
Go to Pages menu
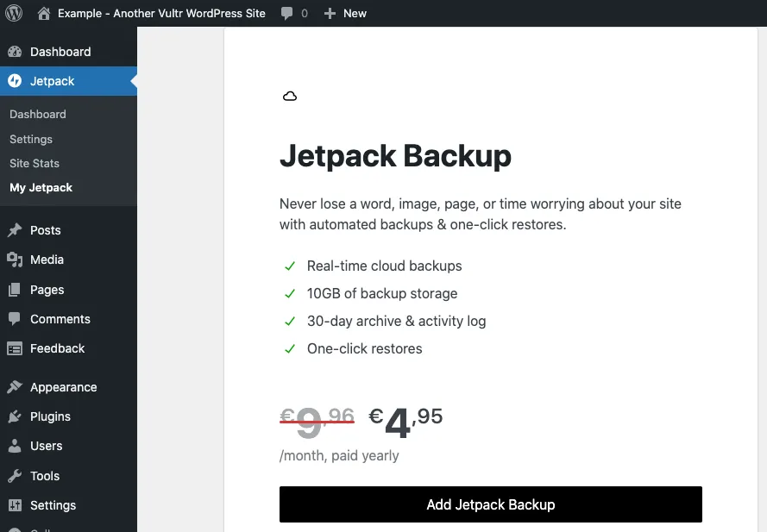point(68,290)
